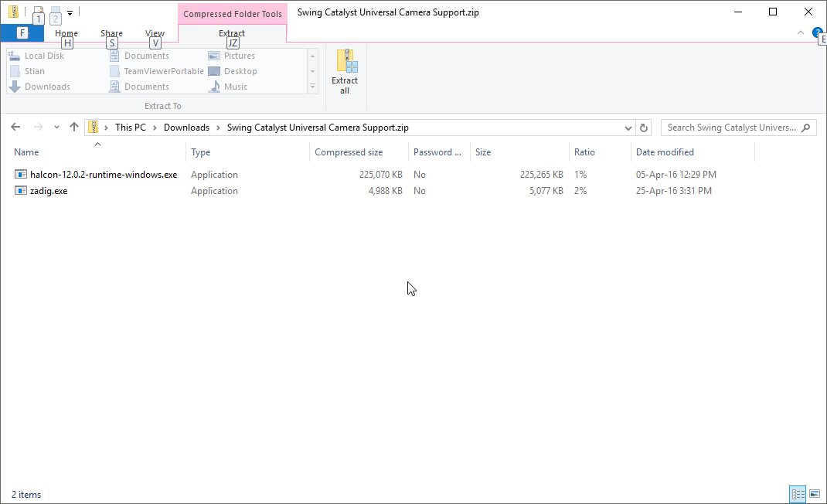Screen dimensions: 827x504
Task: Go back with the Back arrow
Action: (x=15, y=128)
